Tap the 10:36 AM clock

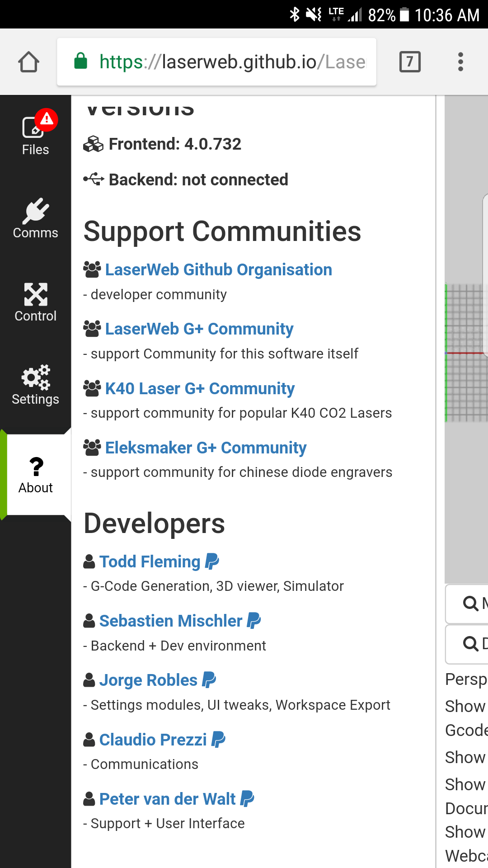(x=447, y=15)
